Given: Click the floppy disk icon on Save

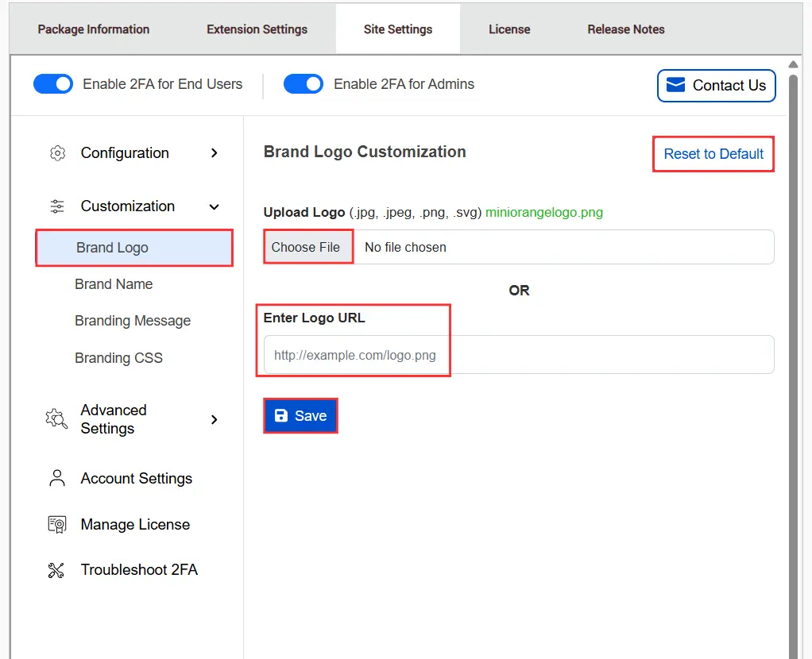Looking at the screenshot, I should (281, 416).
